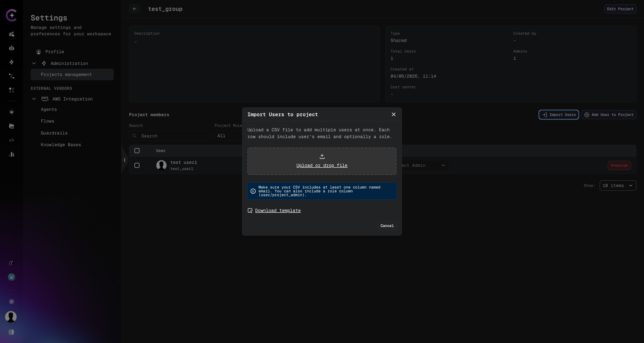Click the lightning bolt icon in sidebar
This screenshot has width=644, height=343.
pos(11,62)
